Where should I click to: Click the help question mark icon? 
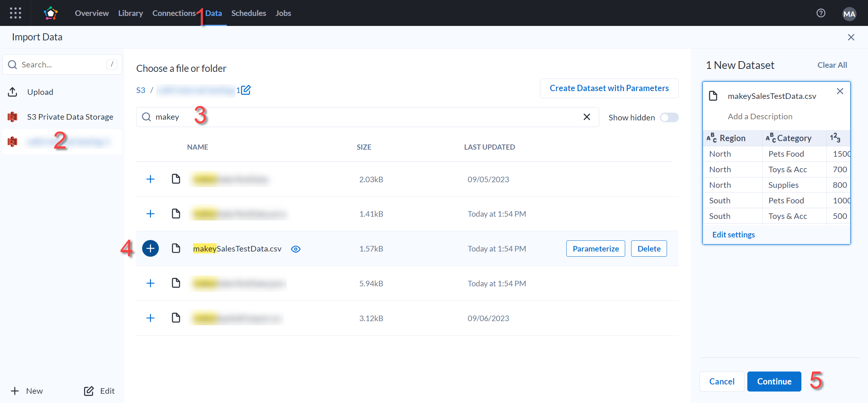tap(821, 13)
